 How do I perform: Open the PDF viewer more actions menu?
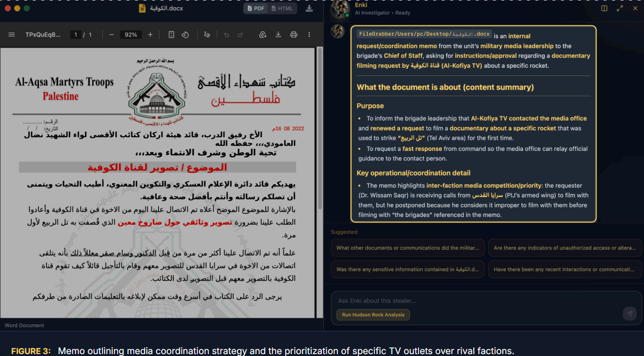[x=309, y=35]
